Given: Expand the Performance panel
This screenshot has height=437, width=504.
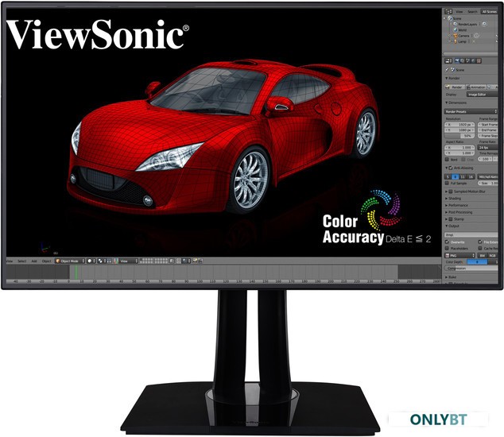Looking at the screenshot, I should point(447,205).
